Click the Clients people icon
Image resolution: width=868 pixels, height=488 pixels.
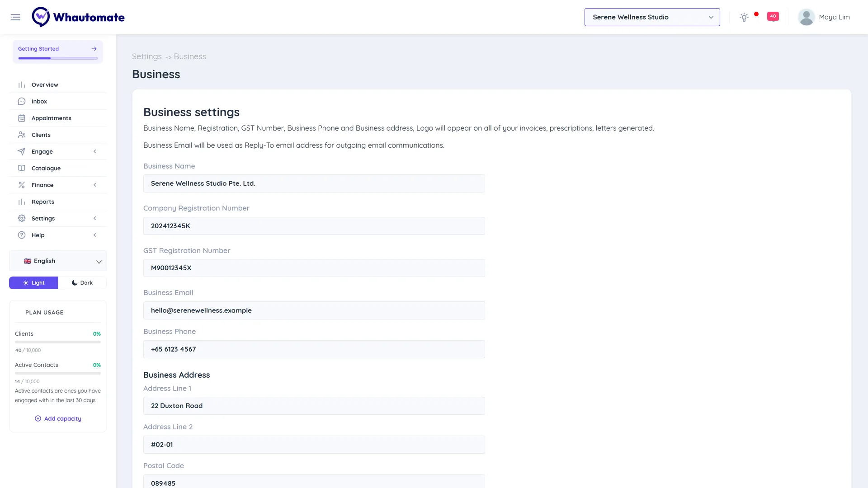22,135
